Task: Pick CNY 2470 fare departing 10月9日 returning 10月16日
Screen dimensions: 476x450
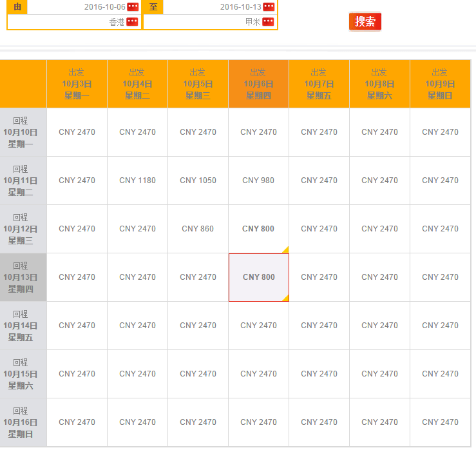Action: point(440,422)
